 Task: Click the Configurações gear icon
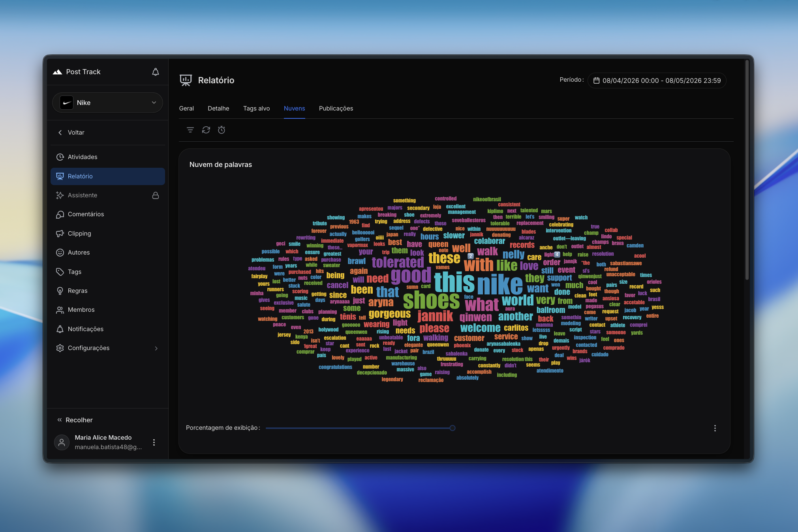(60, 348)
